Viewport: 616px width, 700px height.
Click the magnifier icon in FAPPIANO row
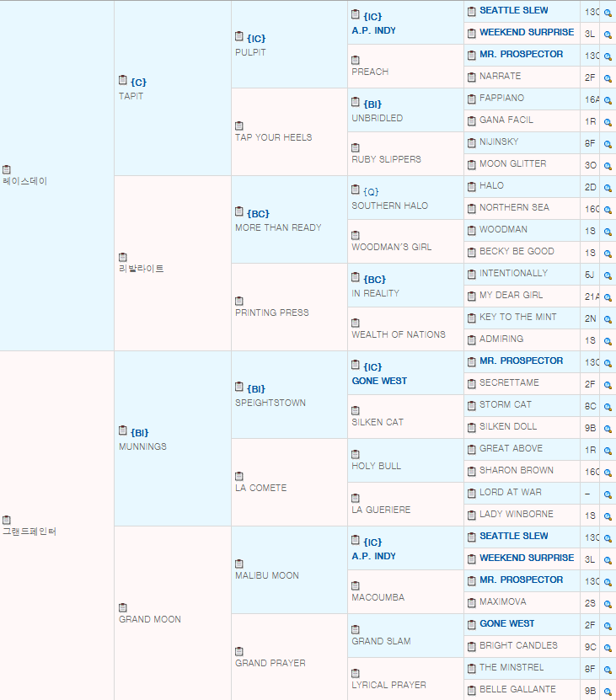pos(608,100)
